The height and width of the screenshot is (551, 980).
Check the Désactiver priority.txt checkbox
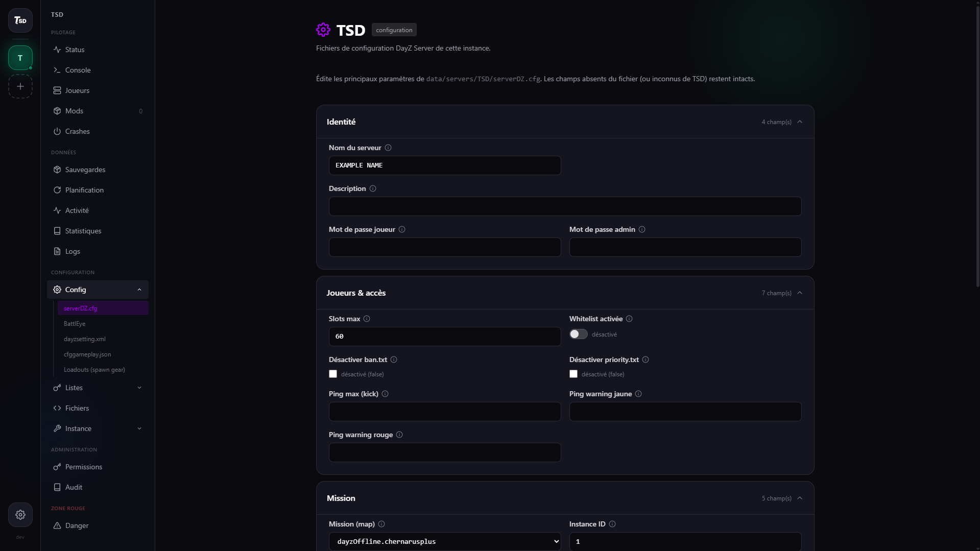click(573, 374)
